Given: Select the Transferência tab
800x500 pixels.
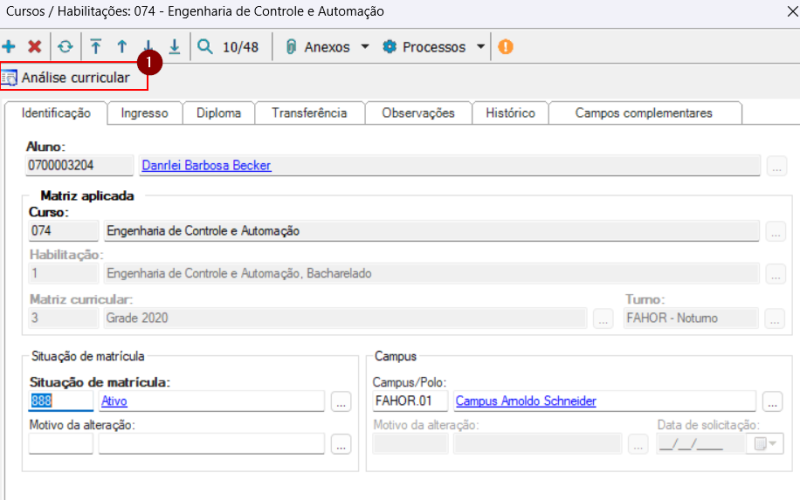Looking at the screenshot, I should click(x=309, y=113).
